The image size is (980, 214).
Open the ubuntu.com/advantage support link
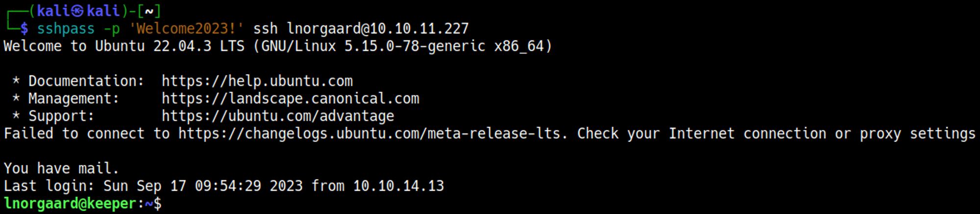[x=277, y=116]
